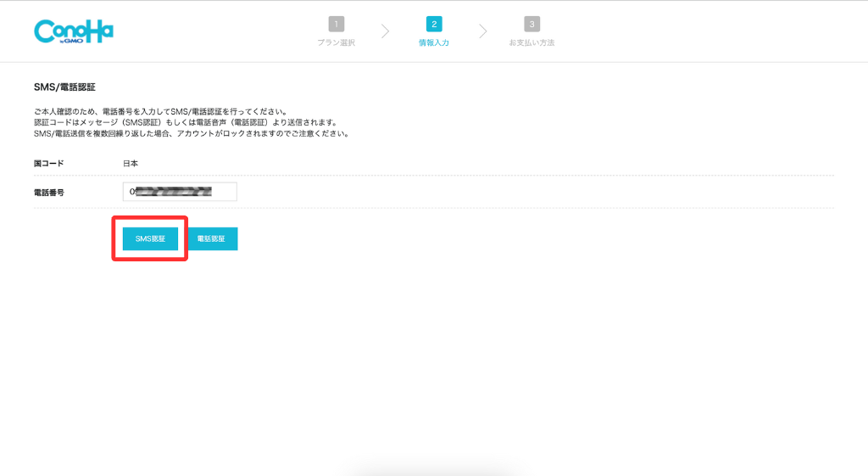The height and width of the screenshot is (476, 868).
Task: Click the chevron between steps 1 and 2
Action: [386, 31]
